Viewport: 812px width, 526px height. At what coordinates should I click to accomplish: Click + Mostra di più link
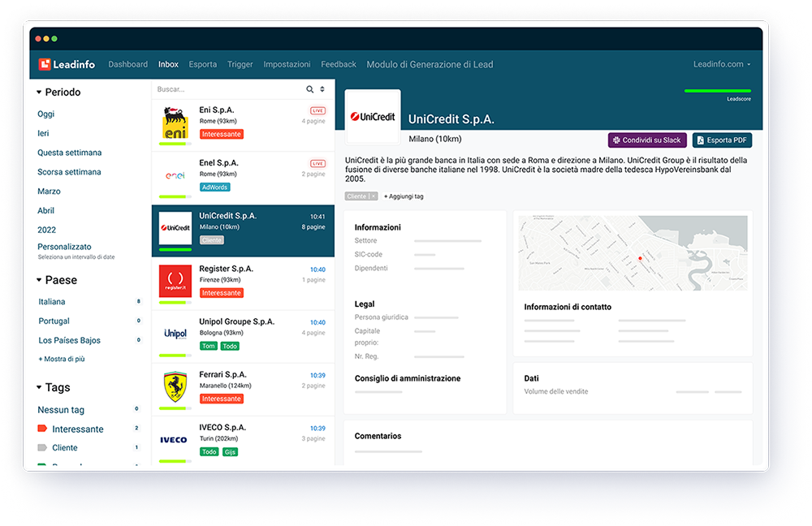61,359
